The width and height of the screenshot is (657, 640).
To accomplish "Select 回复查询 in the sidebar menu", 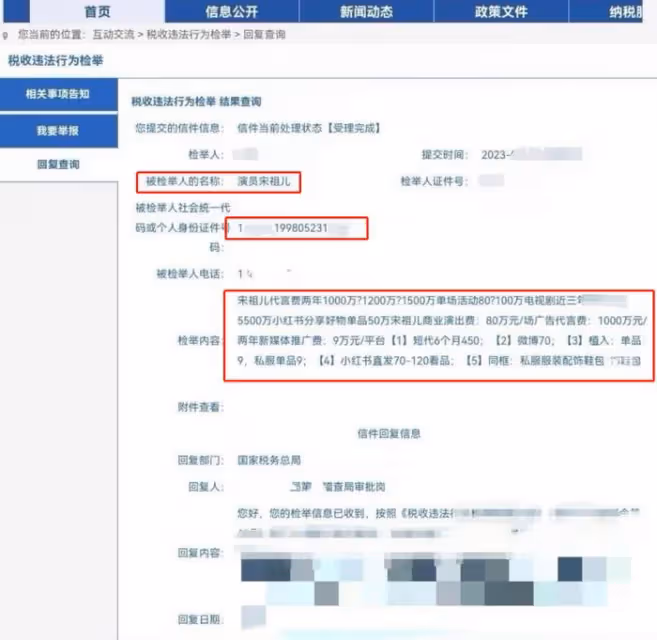I will click(58, 164).
